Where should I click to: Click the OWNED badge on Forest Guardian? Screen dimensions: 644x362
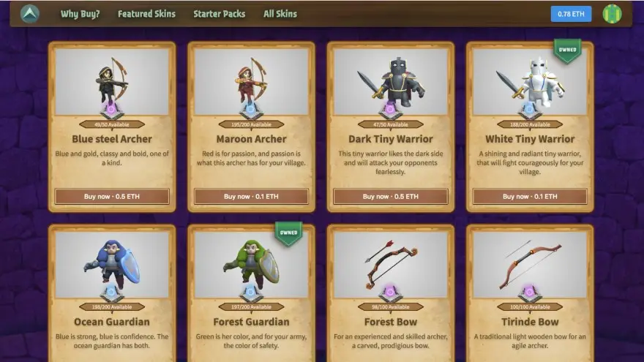coord(288,233)
